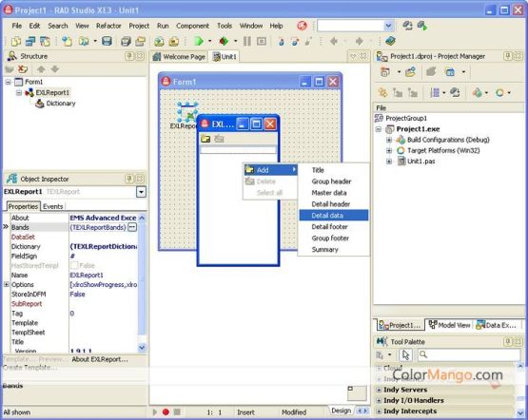This screenshot has width=528, height=420.
Task: Click the Bands property ellipsis button
Action: 132,227
